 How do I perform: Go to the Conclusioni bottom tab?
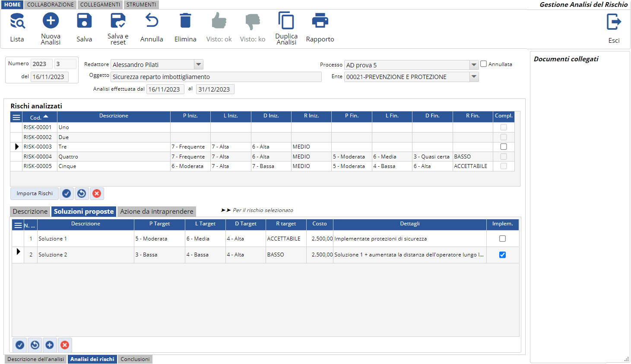point(135,359)
